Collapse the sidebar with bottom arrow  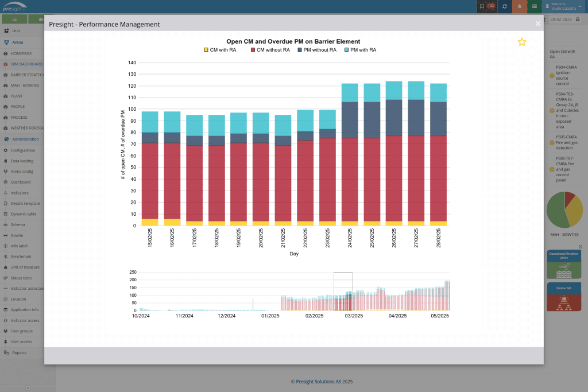(x=28, y=388)
